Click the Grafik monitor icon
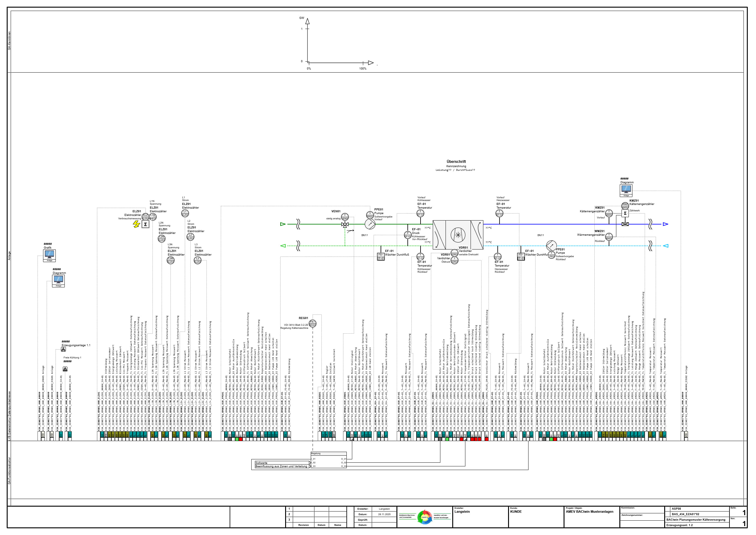The image size is (756, 535). pos(49,256)
